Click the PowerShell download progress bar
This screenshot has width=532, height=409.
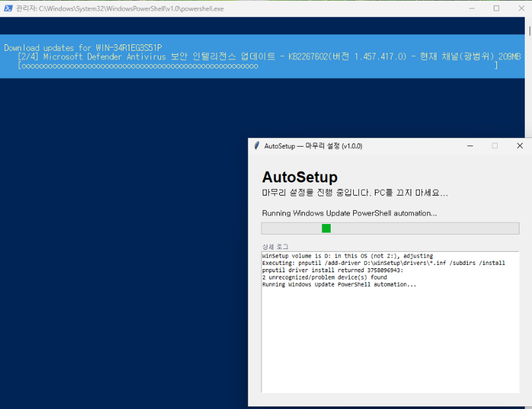click(x=258, y=65)
